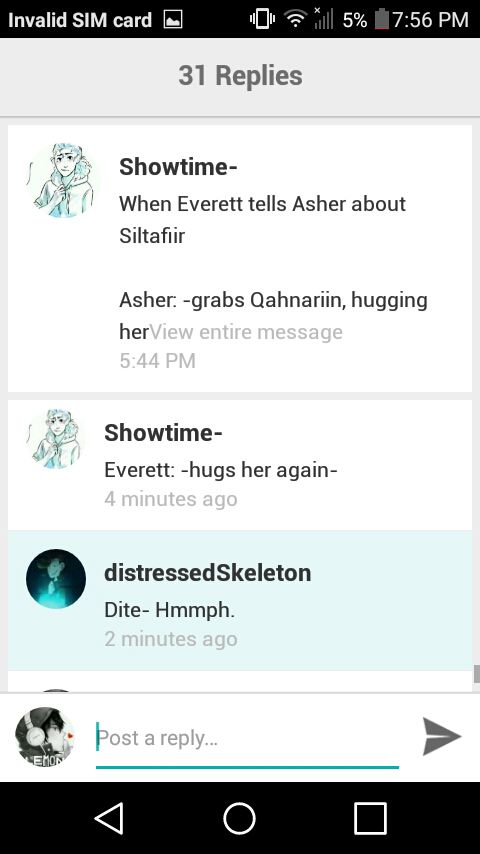480x854 pixels.
Task: Tap the vibrate mode status icon
Action: pos(262,20)
